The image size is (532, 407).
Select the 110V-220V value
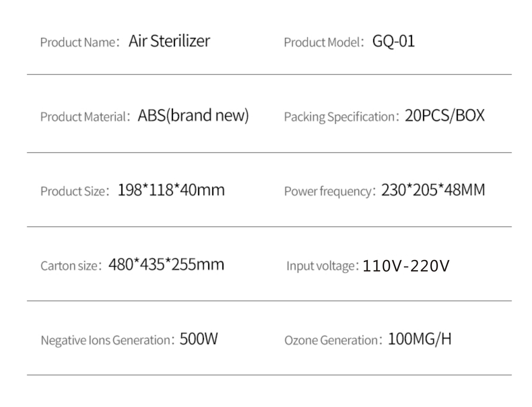coord(406,266)
